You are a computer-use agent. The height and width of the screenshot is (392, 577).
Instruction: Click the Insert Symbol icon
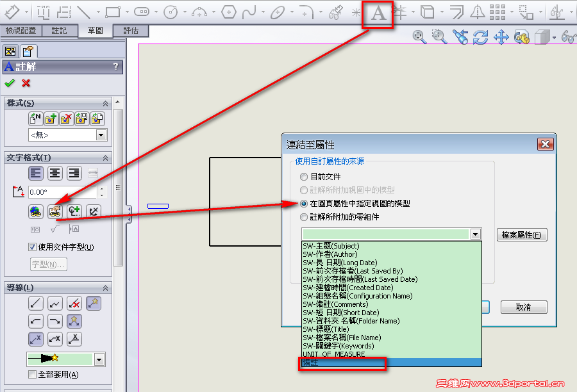click(74, 211)
